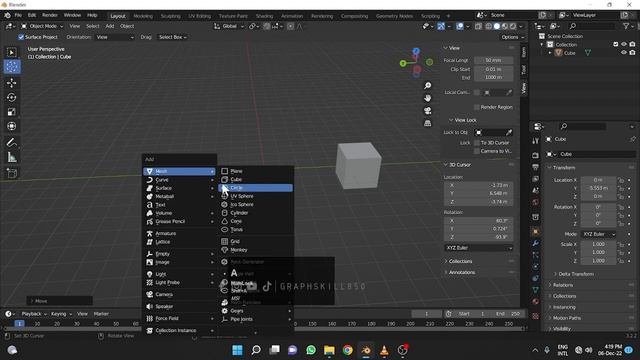Click the Focal Length 50 mm field
The height and width of the screenshot is (360, 640).
493,60
